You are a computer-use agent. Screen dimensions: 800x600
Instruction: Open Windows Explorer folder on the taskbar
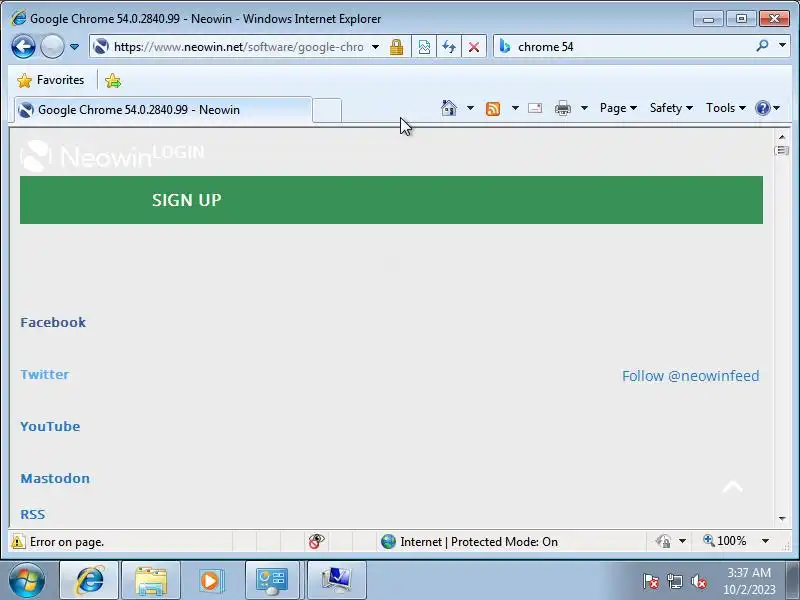pos(151,580)
